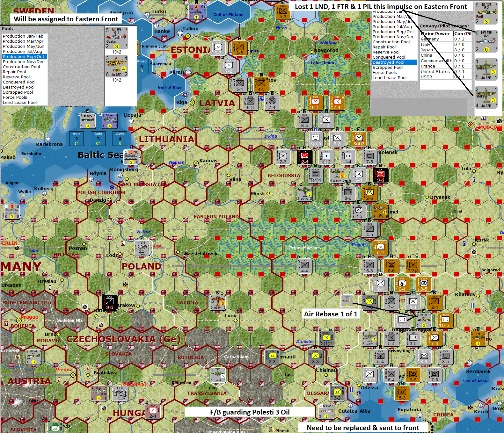Open Construction Pool in left Pool list
This screenshot has height=433, width=504.
pos(25,67)
